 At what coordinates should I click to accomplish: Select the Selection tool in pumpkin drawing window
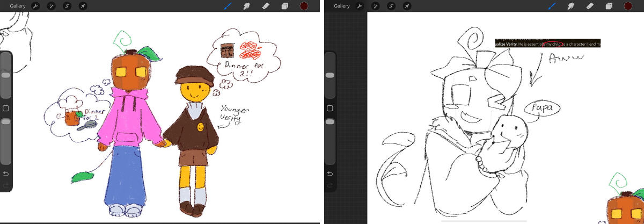[x=67, y=6]
